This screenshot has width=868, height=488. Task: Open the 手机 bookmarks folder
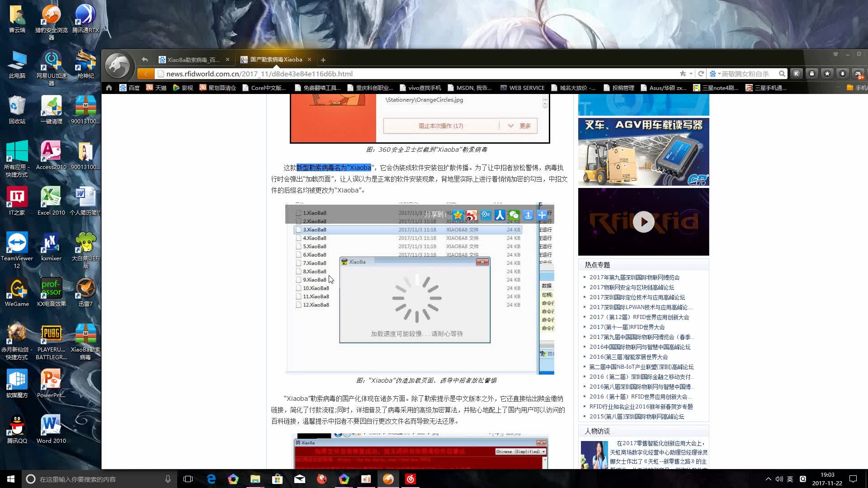point(857,88)
